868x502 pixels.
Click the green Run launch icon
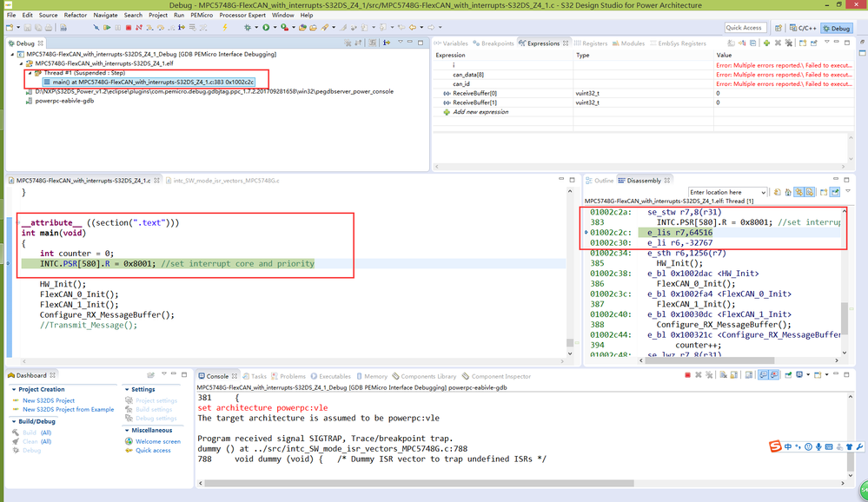pyautogui.click(x=266, y=27)
